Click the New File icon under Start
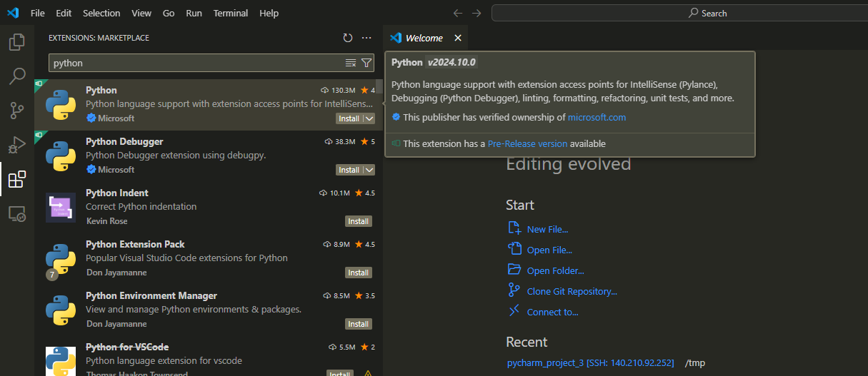 (514, 228)
